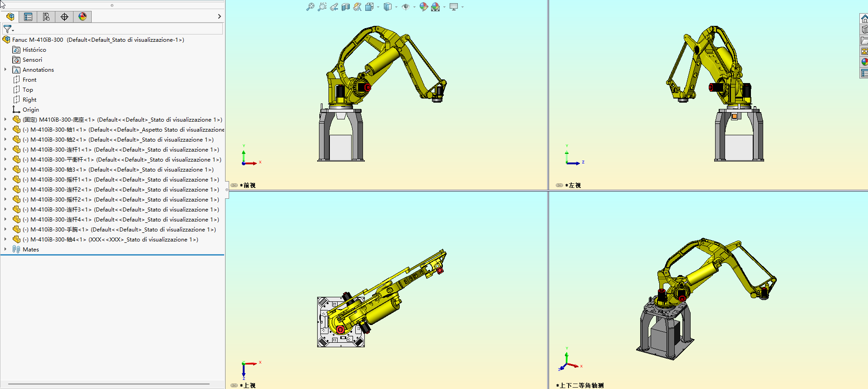Open the feature tree filter funnel

tap(8, 29)
